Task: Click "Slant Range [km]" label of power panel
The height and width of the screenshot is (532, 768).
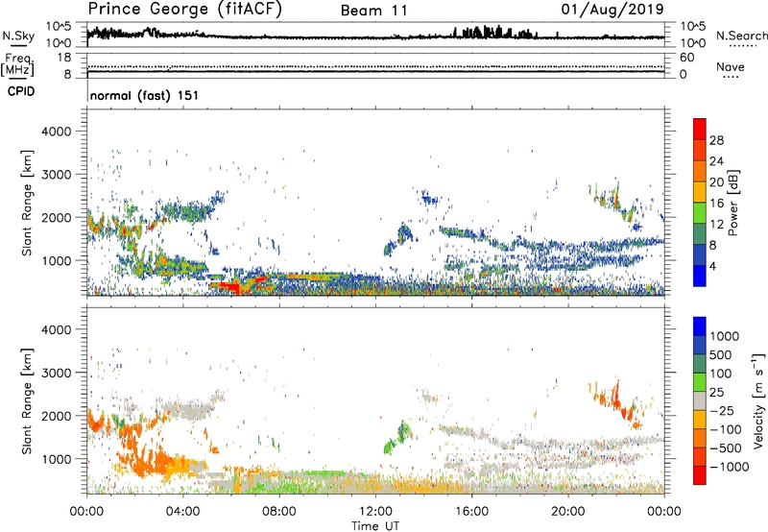Action: pos(27,203)
